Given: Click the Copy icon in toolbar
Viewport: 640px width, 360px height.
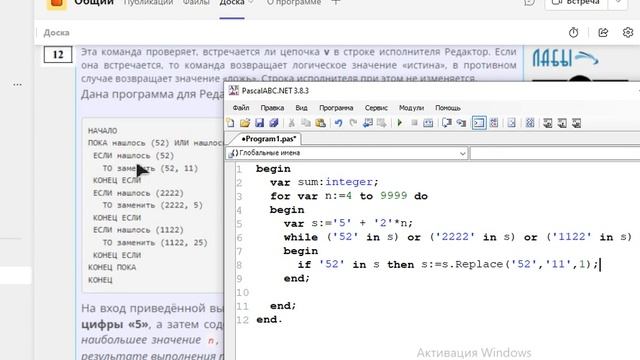Looking at the screenshot, I should tap(306, 123).
